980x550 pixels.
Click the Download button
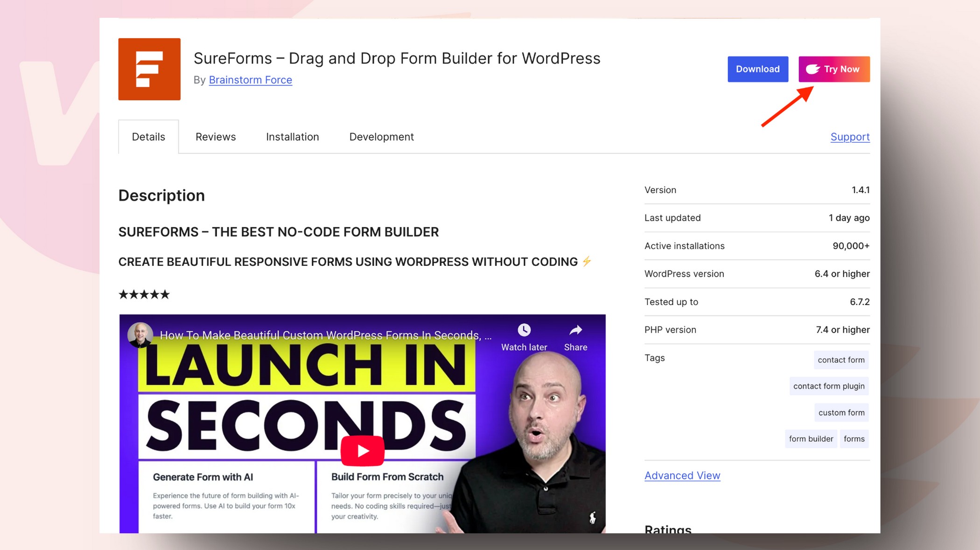pos(757,69)
